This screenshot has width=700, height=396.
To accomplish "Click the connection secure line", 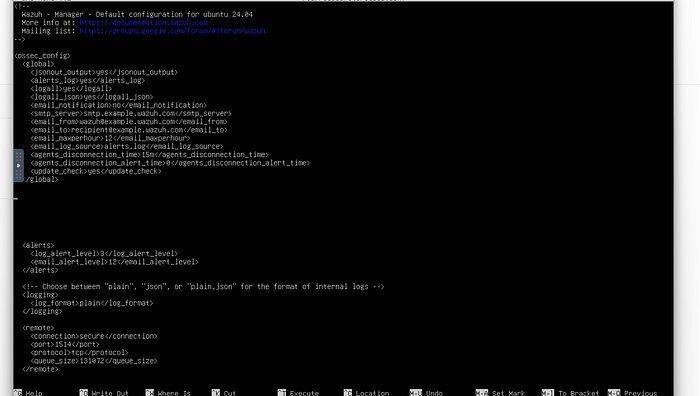I will click(94, 336).
